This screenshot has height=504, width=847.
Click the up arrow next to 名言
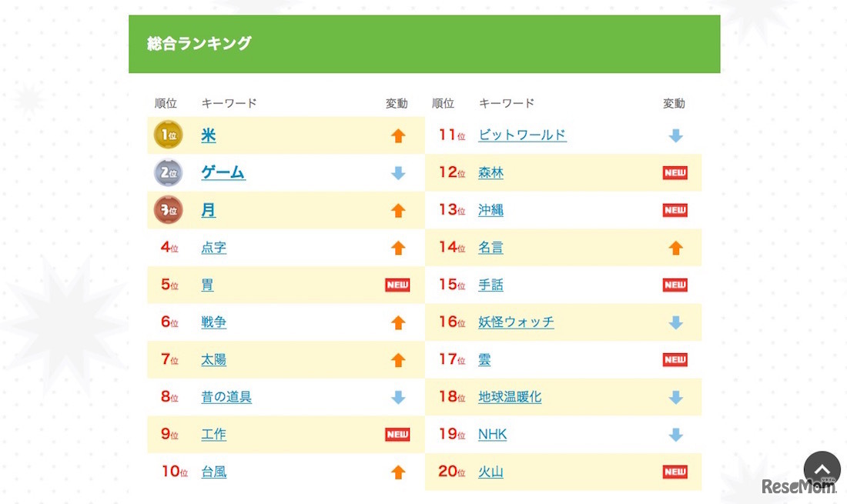click(675, 247)
